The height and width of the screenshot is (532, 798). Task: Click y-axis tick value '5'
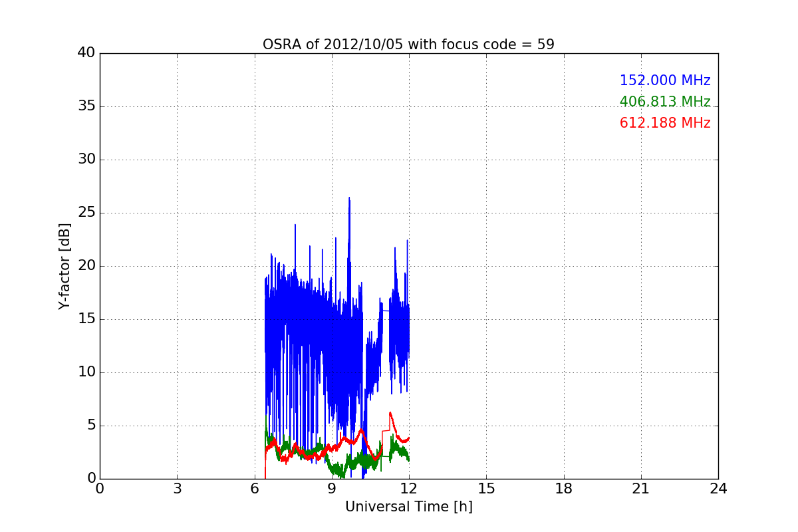(90, 426)
